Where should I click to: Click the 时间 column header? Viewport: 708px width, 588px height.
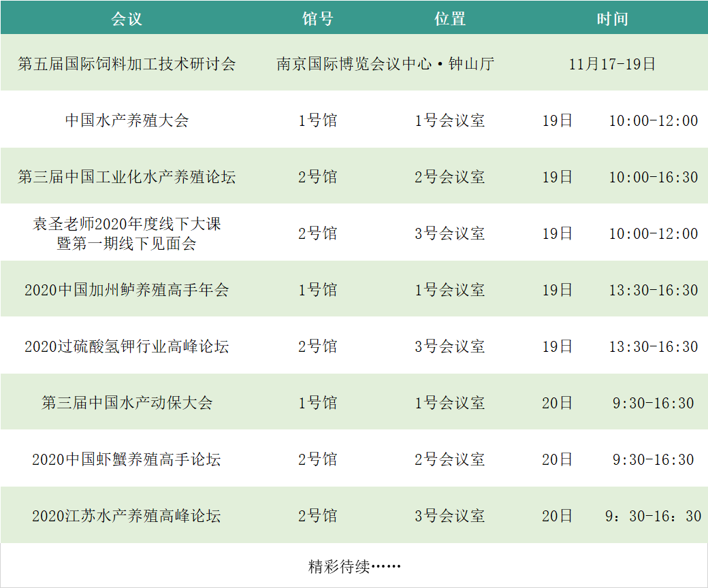(x=612, y=19)
